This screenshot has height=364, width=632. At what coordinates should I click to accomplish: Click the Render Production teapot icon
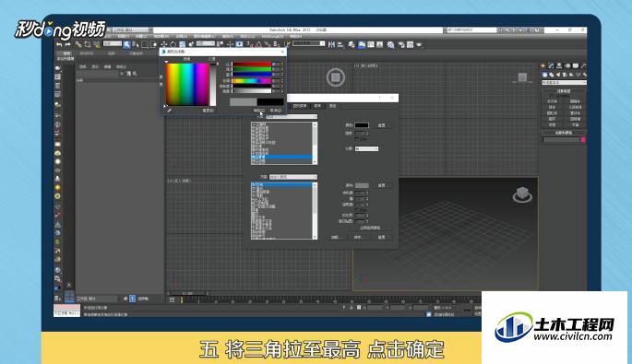(x=420, y=45)
